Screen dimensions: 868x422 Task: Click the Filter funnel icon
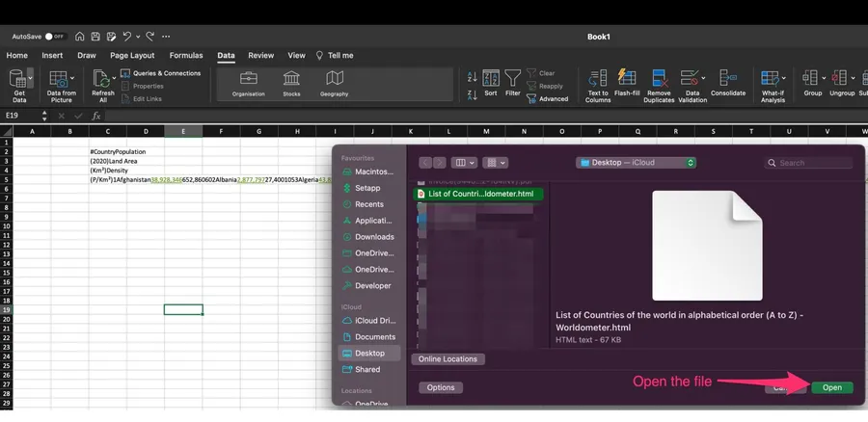tap(512, 78)
